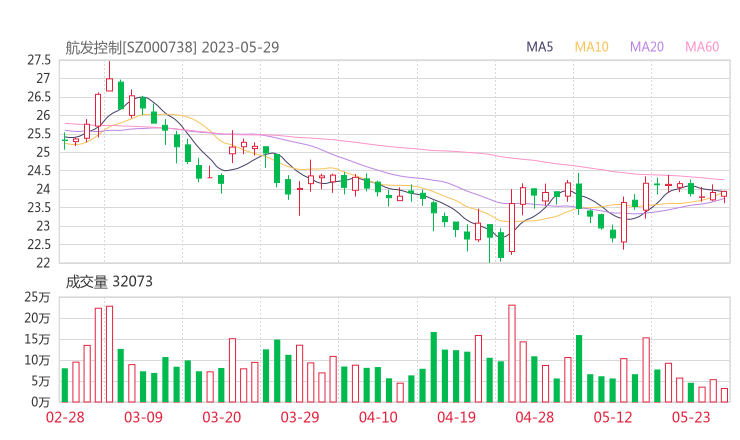Click the 0万 volume axis value
Viewport: 740px width, 440px height.
[x=41, y=402]
